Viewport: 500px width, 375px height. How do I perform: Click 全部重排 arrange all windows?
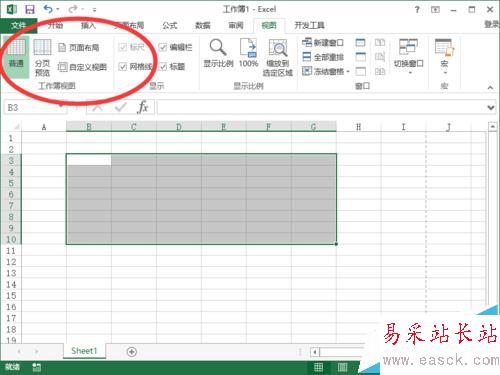323,57
